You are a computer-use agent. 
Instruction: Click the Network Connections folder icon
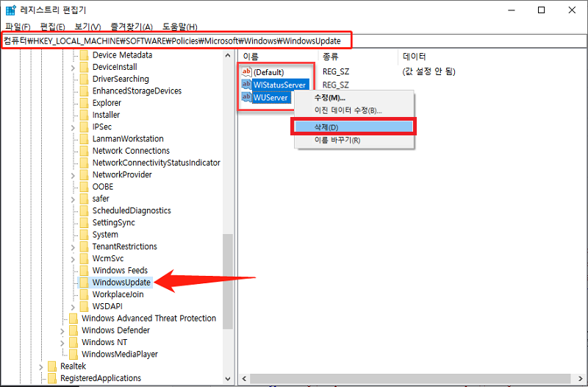click(x=84, y=152)
